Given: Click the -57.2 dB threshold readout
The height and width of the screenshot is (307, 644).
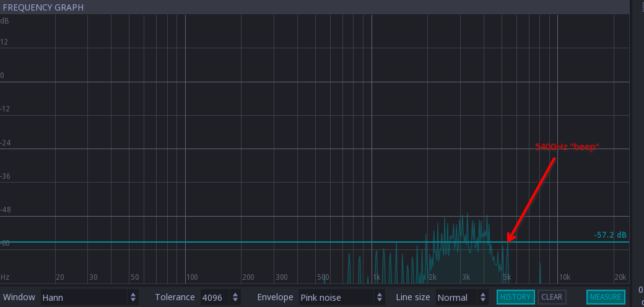Looking at the screenshot, I should (x=610, y=235).
